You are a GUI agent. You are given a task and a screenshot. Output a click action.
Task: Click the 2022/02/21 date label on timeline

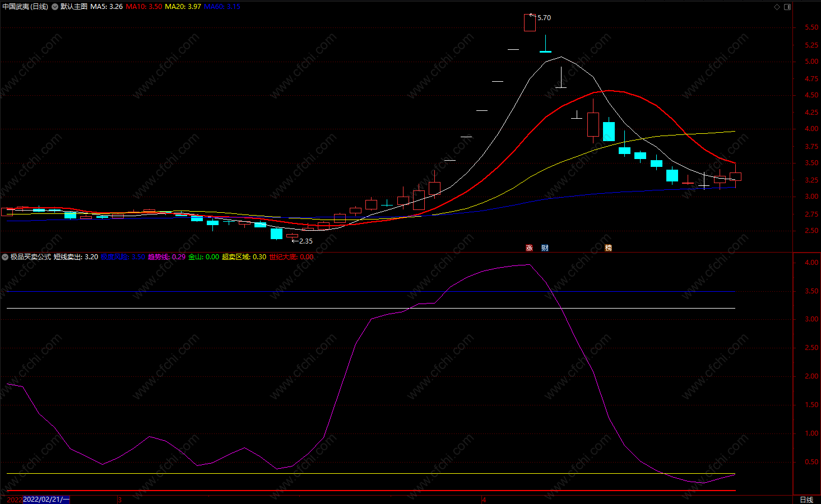coord(47,500)
